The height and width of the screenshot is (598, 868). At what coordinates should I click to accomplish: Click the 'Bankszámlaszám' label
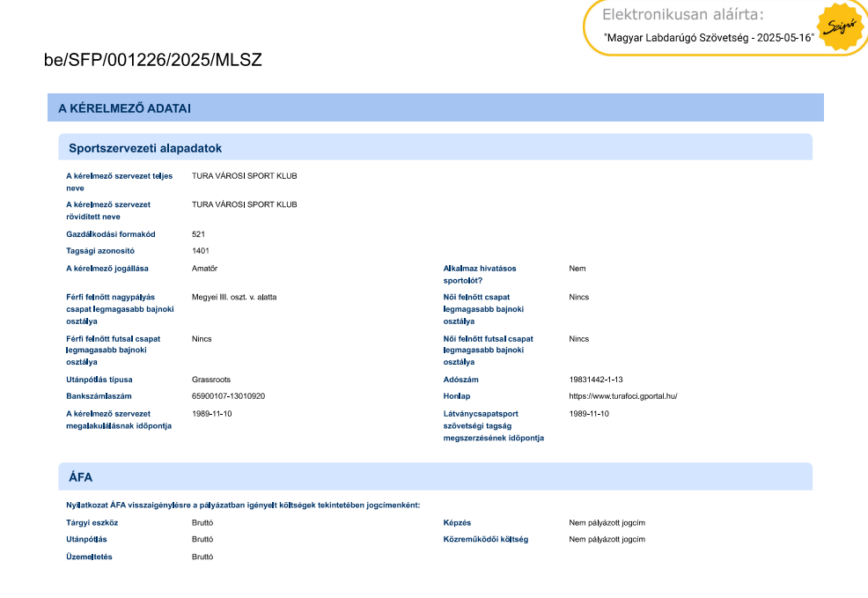[x=99, y=396]
